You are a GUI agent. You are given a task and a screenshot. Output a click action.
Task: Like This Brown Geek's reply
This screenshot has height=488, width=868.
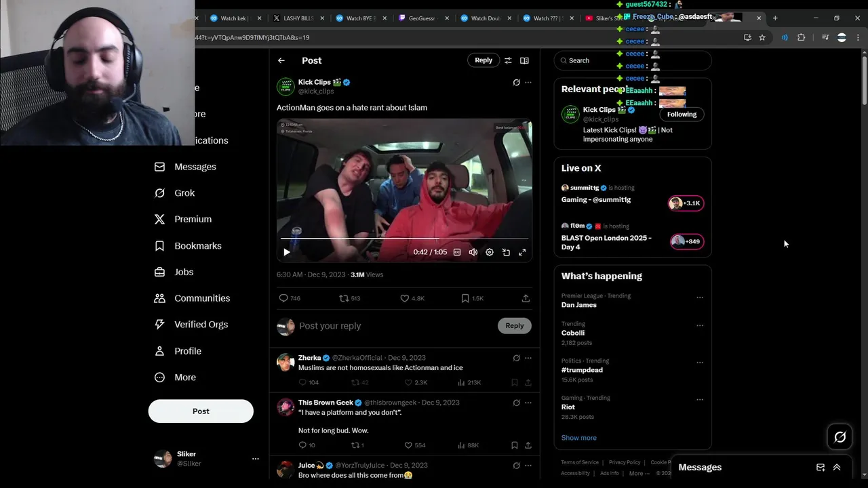[414, 445]
